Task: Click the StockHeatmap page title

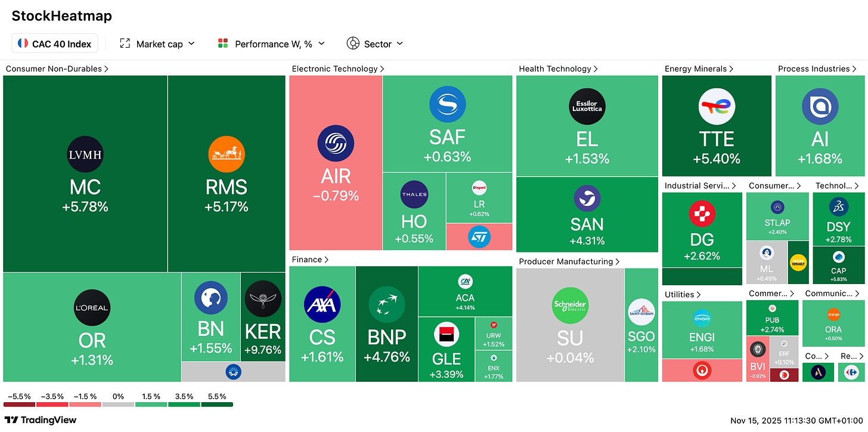Action: coord(62,16)
